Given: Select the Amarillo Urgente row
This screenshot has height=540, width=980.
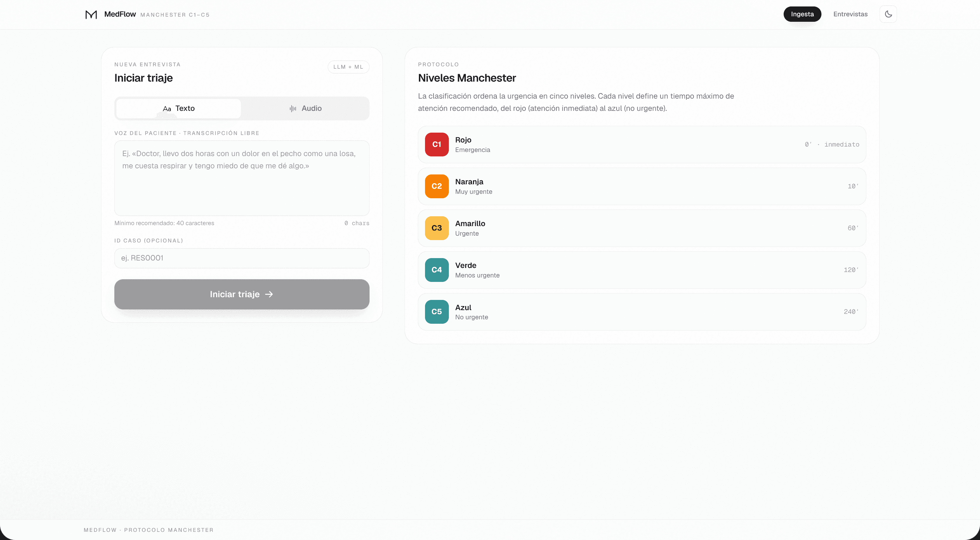Looking at the screenshot, I should tap(642, 228).
